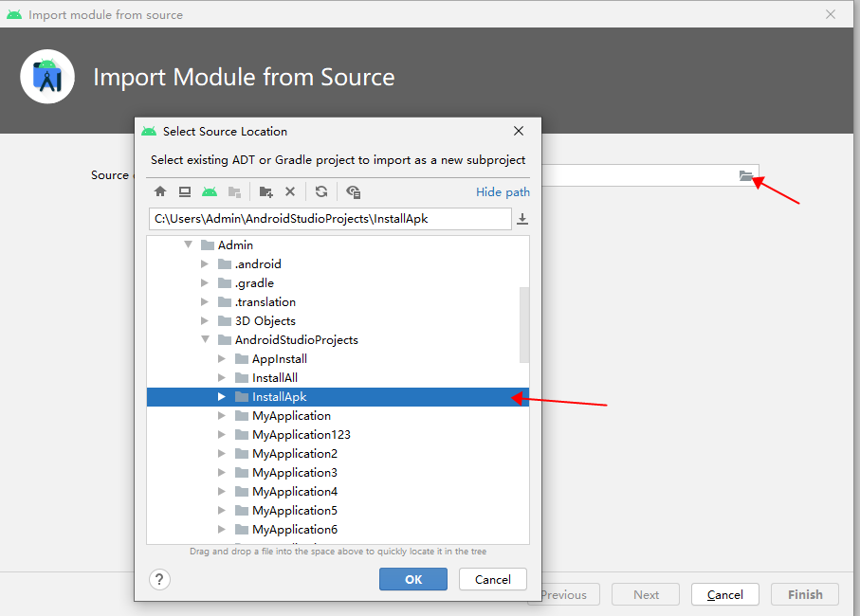This screenshot has height=616, width=860.
Task: Expand the 3D Objects folder
Action: (x=205, y=320)
